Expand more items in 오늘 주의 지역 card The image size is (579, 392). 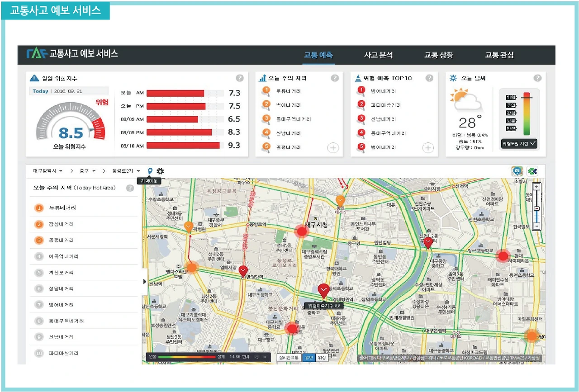[333, 148]
